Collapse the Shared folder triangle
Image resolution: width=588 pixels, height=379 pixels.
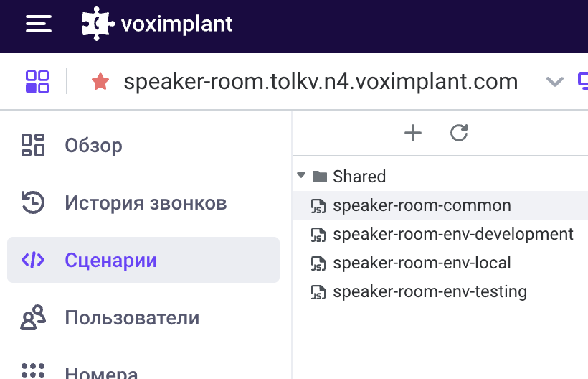click(301, 175)
